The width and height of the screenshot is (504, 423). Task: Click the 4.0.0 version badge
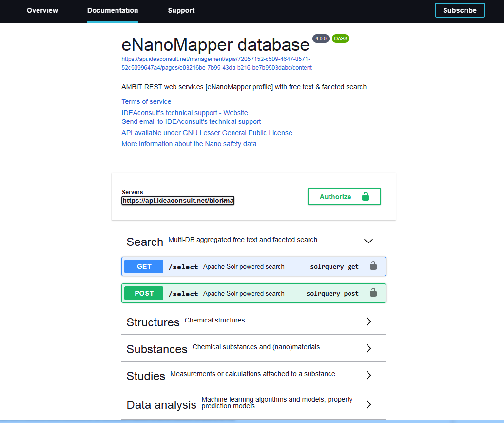pos(321,39)
